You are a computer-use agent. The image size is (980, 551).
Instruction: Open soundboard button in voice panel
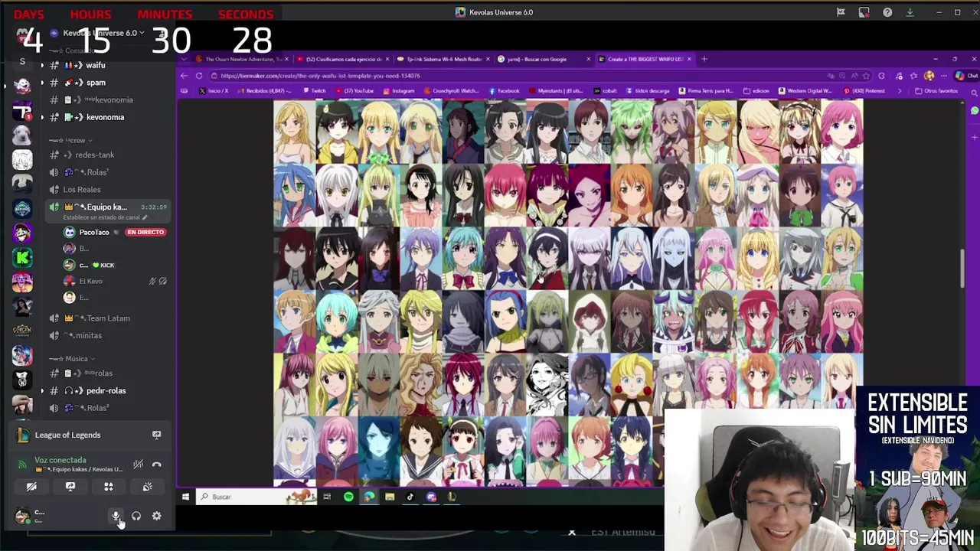147,487
